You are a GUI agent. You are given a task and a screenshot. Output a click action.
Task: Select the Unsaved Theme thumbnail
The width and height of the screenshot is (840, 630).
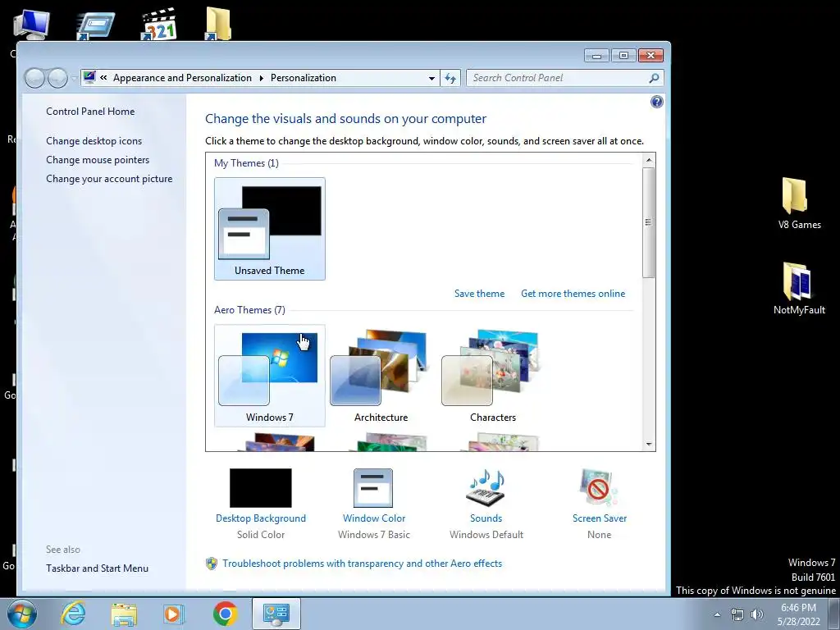coord(269,229)
